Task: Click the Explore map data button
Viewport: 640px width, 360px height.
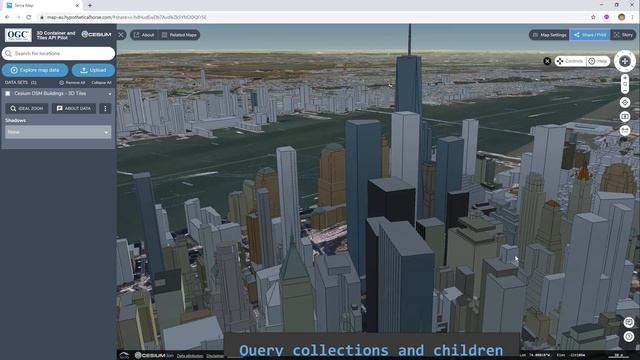Action: [35, 70]
